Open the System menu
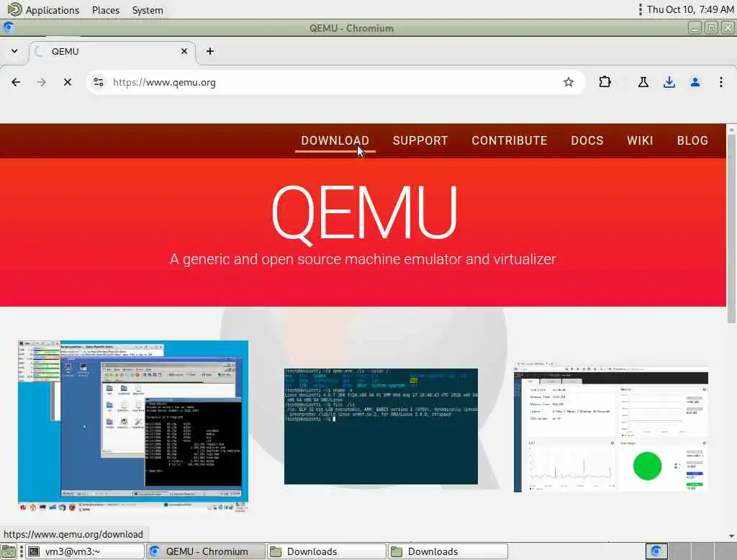The height and width of the screenshot is (560, 737). [x=148, y=10]
